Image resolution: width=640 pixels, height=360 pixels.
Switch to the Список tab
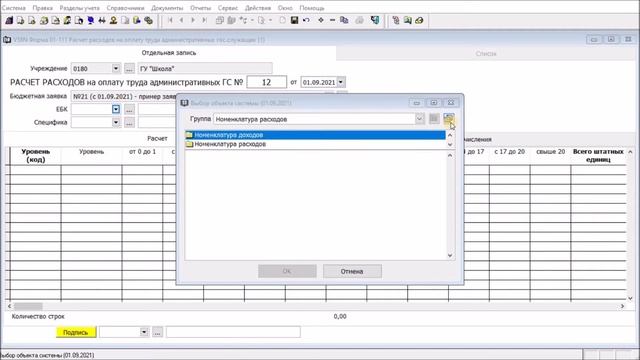(x=486, y=53)
